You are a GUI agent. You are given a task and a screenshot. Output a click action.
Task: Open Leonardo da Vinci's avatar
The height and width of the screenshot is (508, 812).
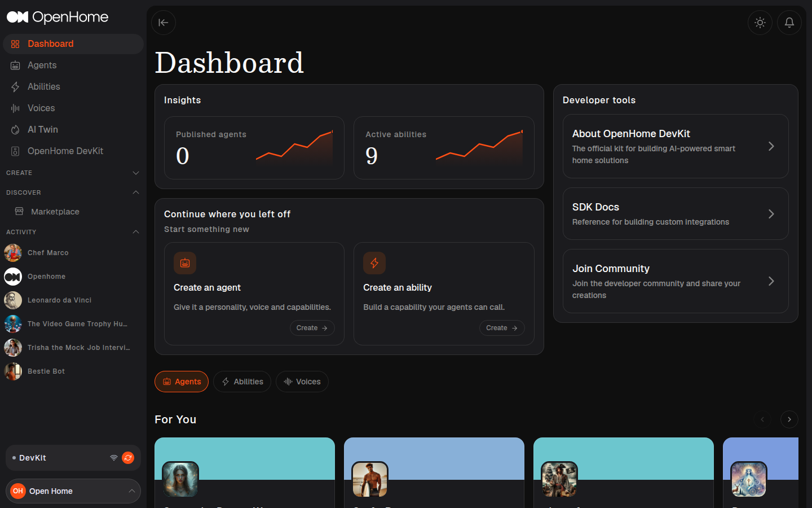13,300
